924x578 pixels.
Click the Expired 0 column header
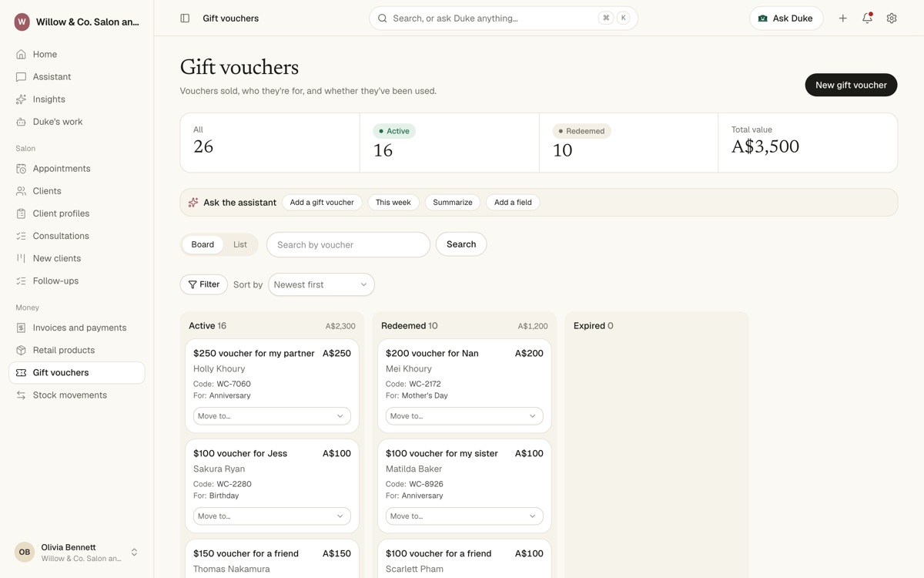coord(594,326)
